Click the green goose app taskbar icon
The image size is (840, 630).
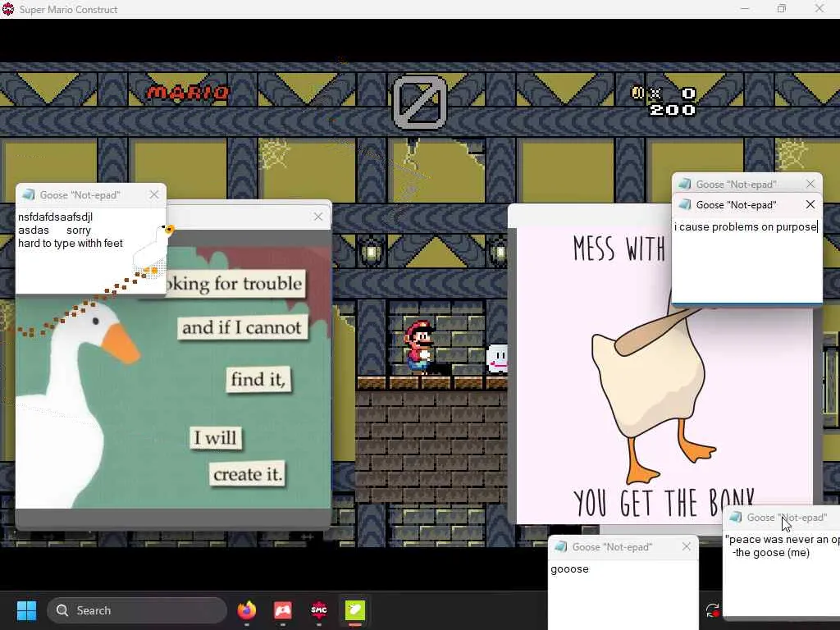tap(354, 610)
